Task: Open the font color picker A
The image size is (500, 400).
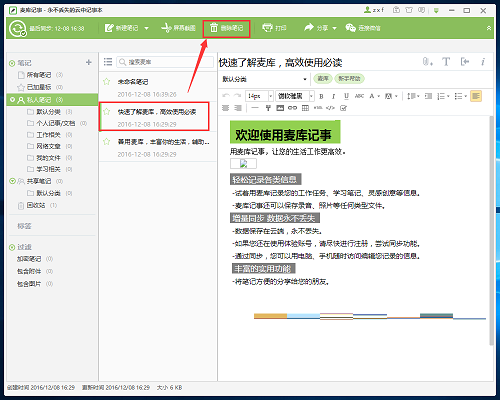Action: tap(374, 96)
